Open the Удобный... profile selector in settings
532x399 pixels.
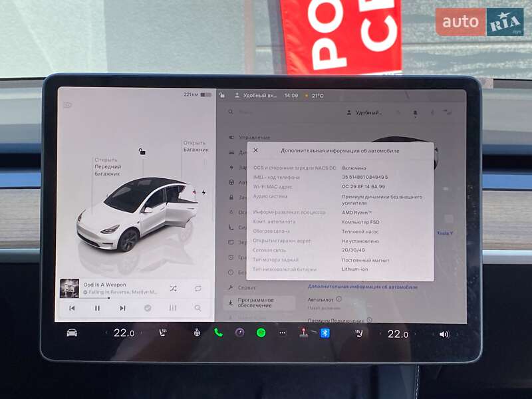pos(364,112)
